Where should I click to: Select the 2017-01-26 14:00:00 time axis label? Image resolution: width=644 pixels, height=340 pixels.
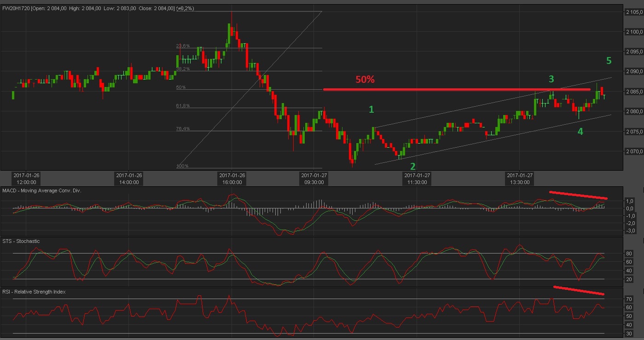(129, 179)
